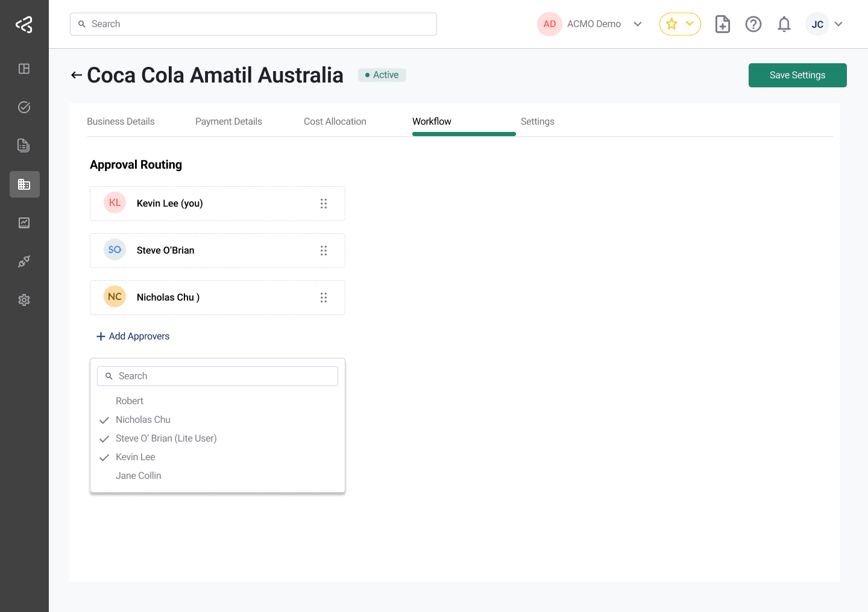Select the Workflow tab

click(x=432, y=122)
